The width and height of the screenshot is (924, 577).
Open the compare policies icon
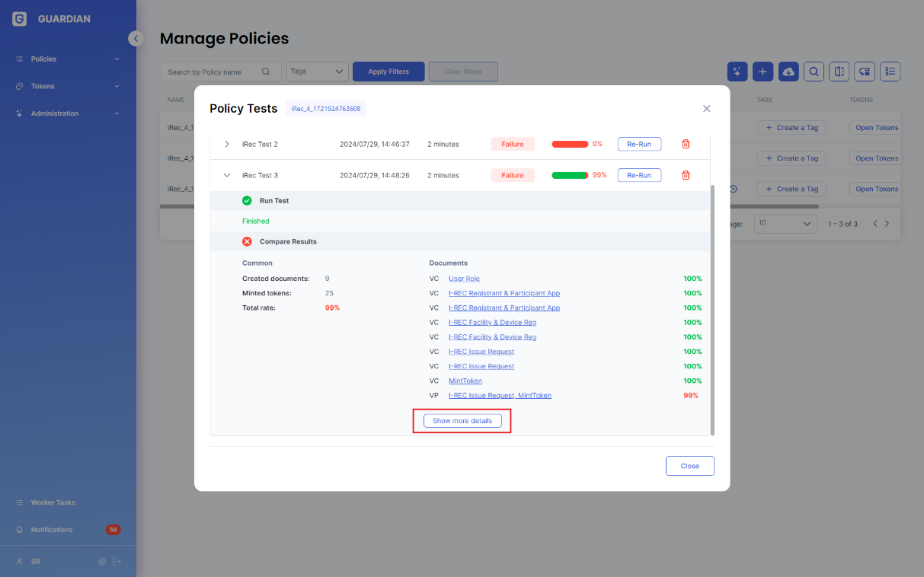(839, 72)
